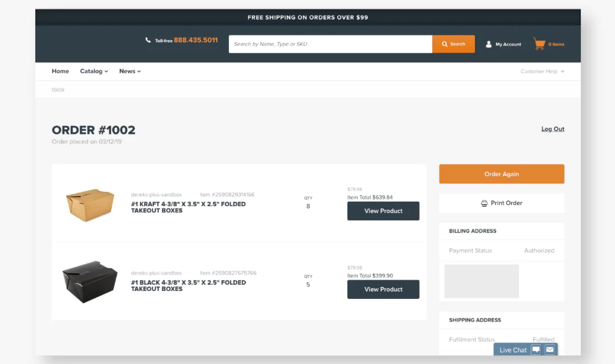Click the Authorized payment status value
615x364 pixels.
pyautogui.click(x=539, y=251)
